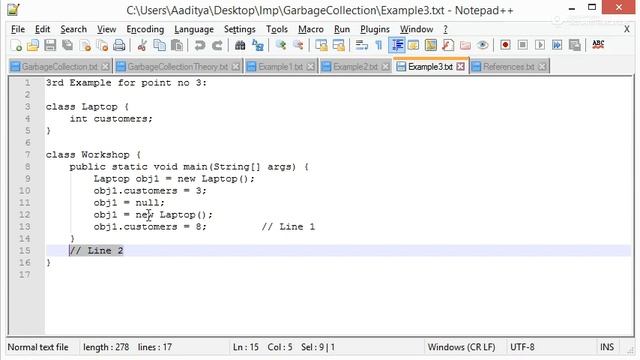Click the Copy toolbar icon
The width and height of the screenshot is (640, 360).
click(159, 45)
